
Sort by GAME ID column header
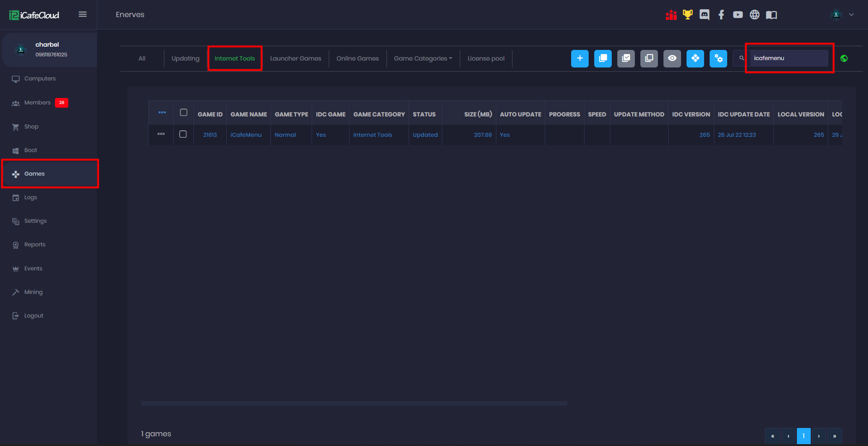pyautogui.click(x=210, y=115)
